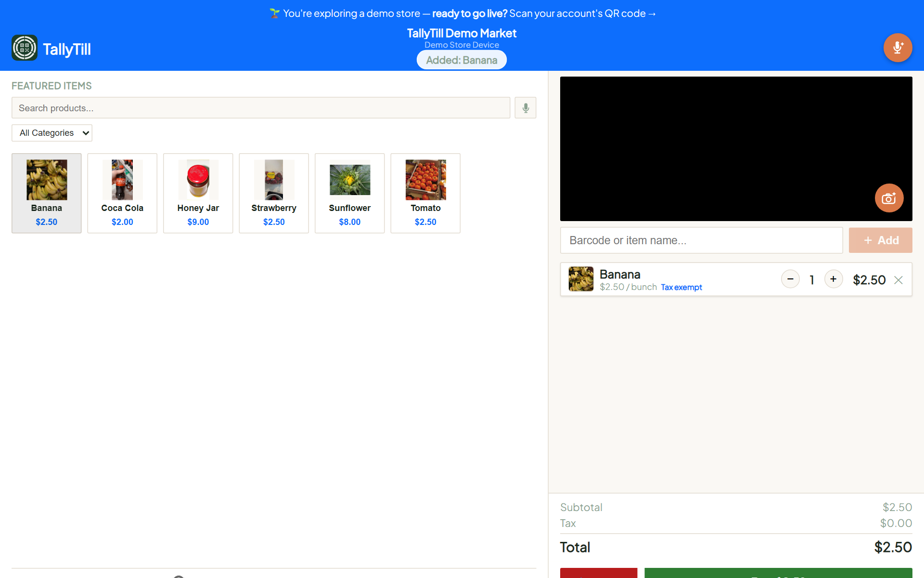Increase Banana quantity with plus button
This screenshot has height=578, width=924.
click(834, 279)
